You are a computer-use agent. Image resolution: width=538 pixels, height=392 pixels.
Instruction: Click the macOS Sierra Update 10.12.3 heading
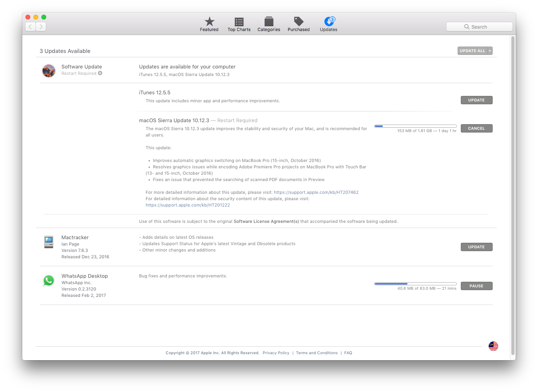pyautogui.click(x=174, y=121)
